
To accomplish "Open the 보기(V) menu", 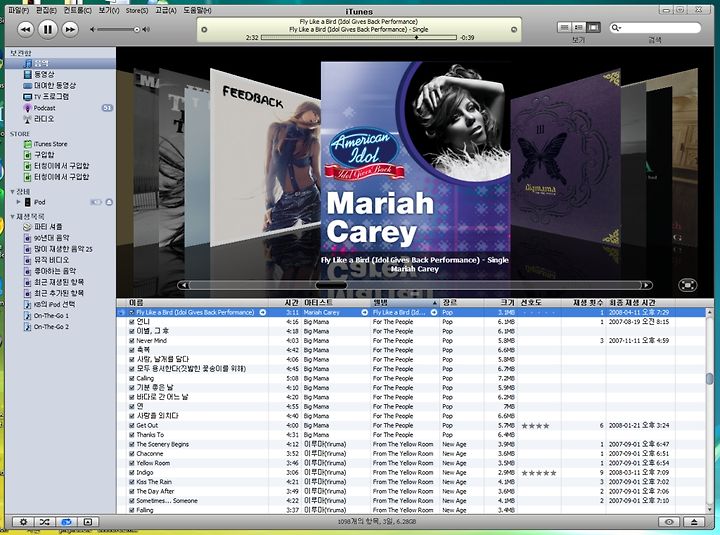I will pos(109,10).
